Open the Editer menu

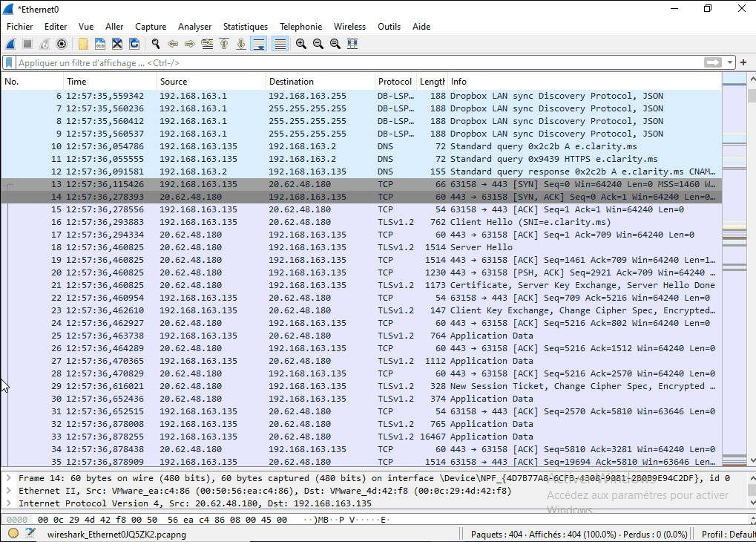pyautogui.click(x=56, y=27)
